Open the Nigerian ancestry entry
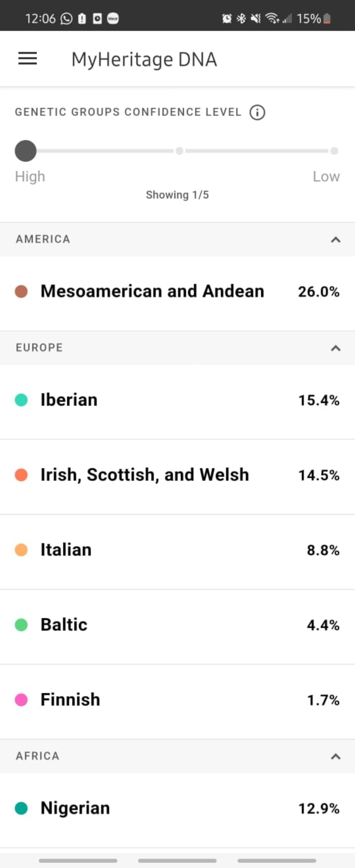 [x=177, y=808]
